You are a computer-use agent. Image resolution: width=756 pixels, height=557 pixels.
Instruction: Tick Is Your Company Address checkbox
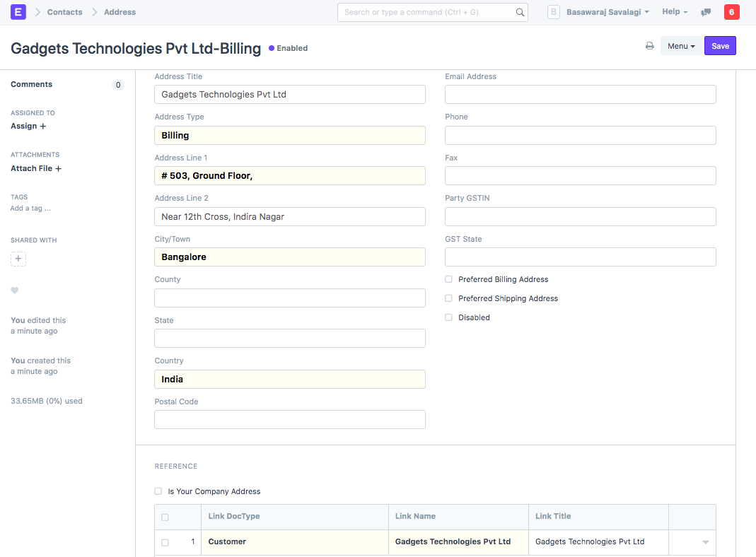[x=158, y=491]
